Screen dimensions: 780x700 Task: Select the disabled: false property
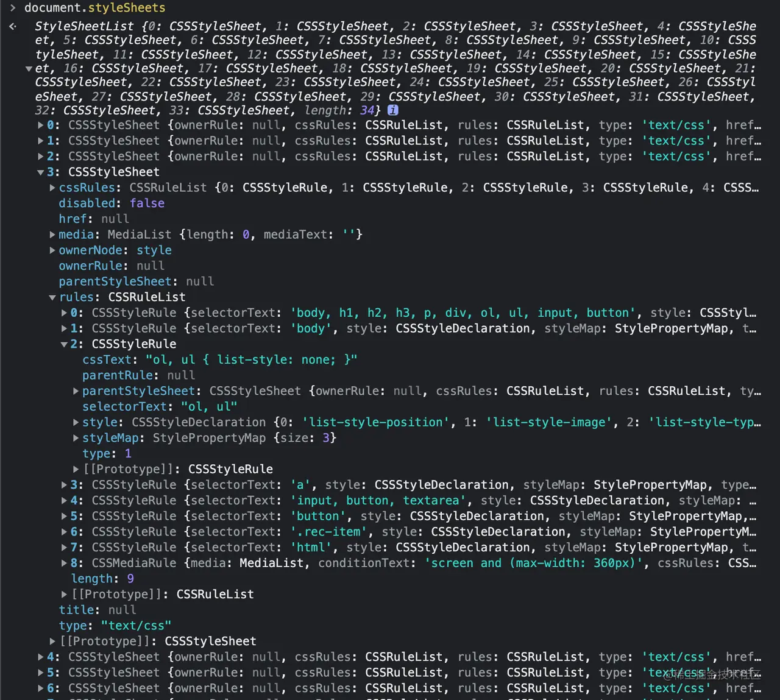point(112,203)
